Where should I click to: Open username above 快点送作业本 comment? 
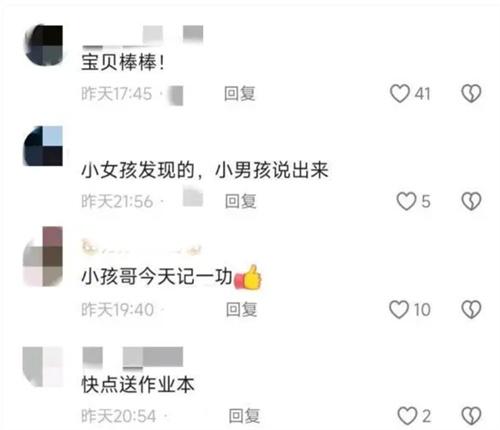coord(133,358)
